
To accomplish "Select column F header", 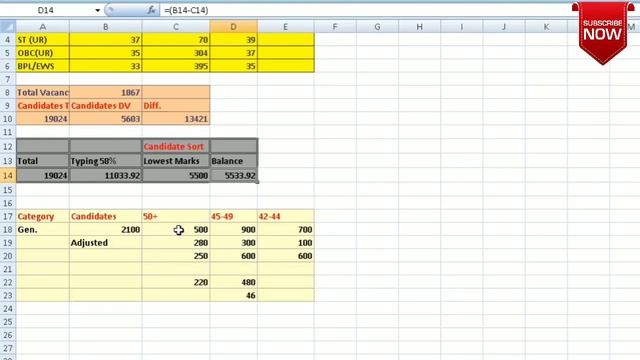I will click(335, 27).
